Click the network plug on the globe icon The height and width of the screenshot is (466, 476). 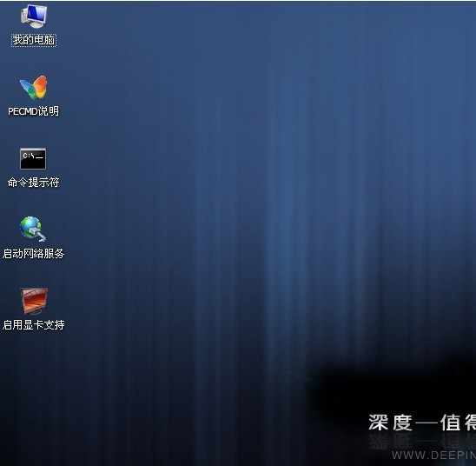tap(39, 234)
